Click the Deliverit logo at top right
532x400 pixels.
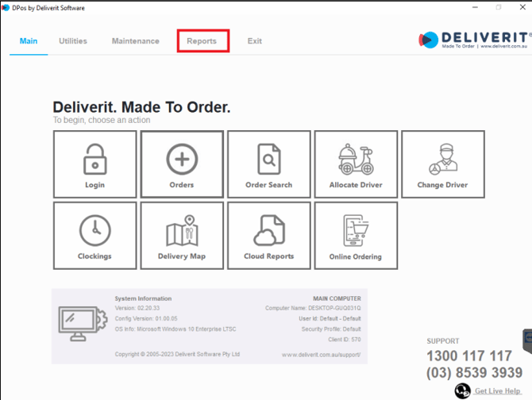474,40
